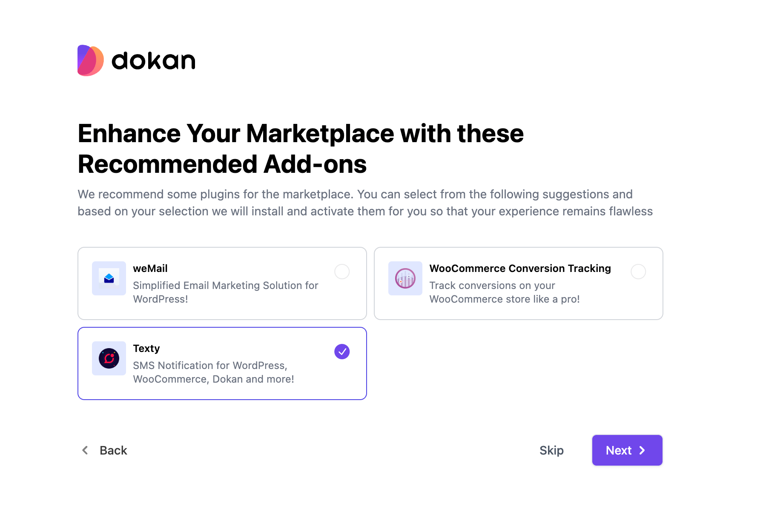
Task: Select the weMail radio circle
Action: [342, 272]
